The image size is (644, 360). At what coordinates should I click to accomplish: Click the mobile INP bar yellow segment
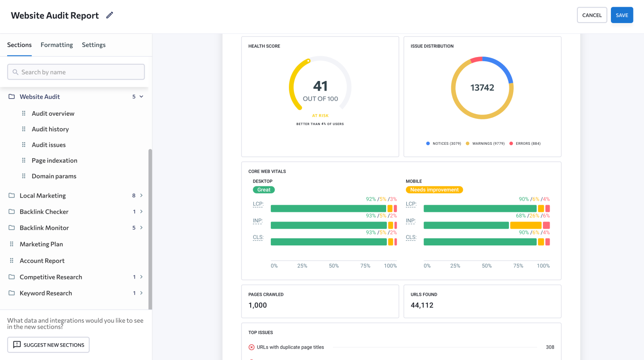point(526,225)
